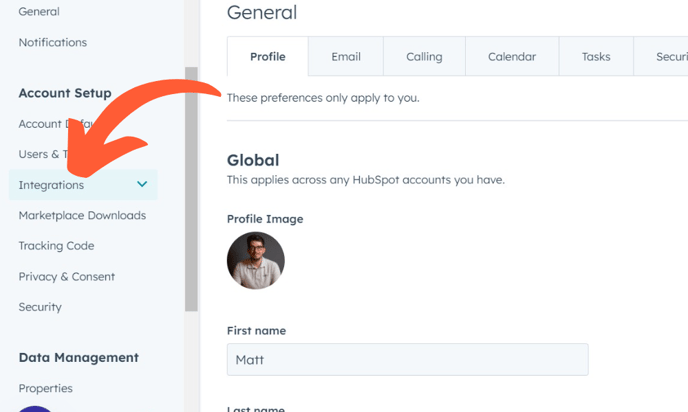Expand the Integrations chevron arrow
Viewport: 688px width, 412px height.
click(x=142, y=185)
